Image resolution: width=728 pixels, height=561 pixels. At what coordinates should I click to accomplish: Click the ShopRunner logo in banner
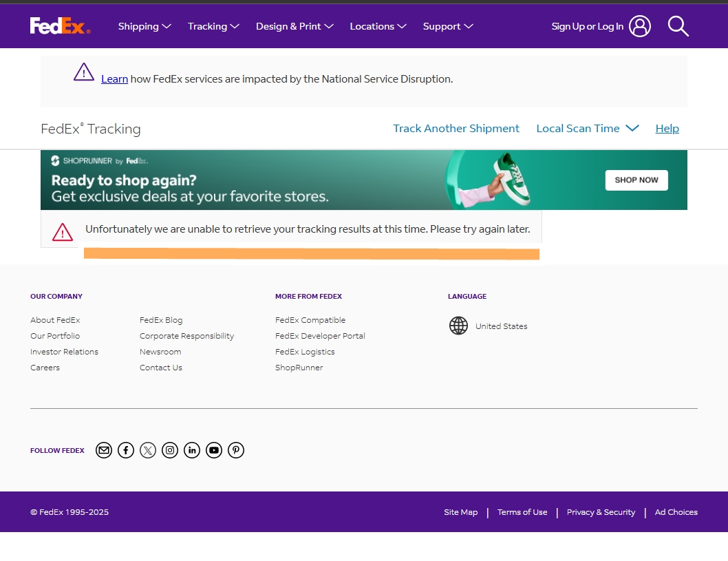[99, 160]
